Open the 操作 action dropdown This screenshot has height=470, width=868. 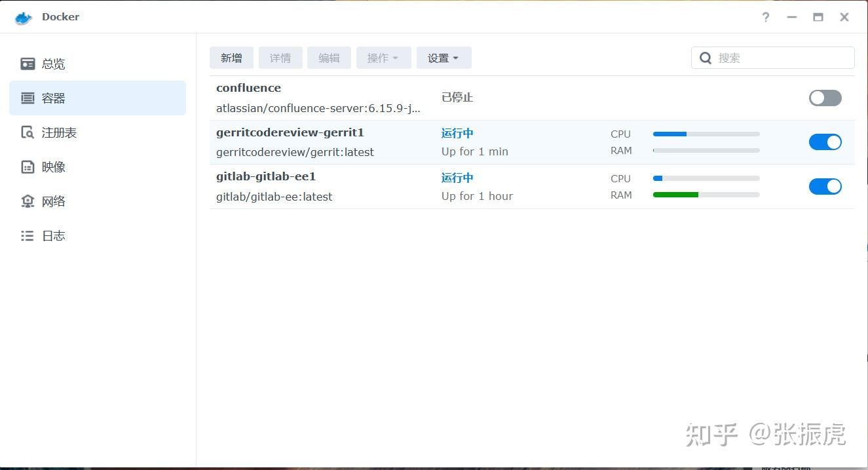pos(383,58)
